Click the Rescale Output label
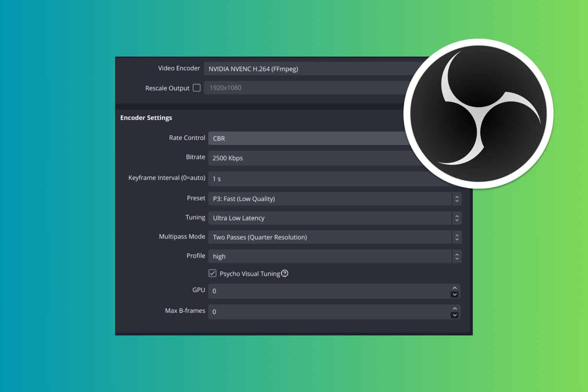The height and width of the screenshot is (392, 588). click(167, 88)
